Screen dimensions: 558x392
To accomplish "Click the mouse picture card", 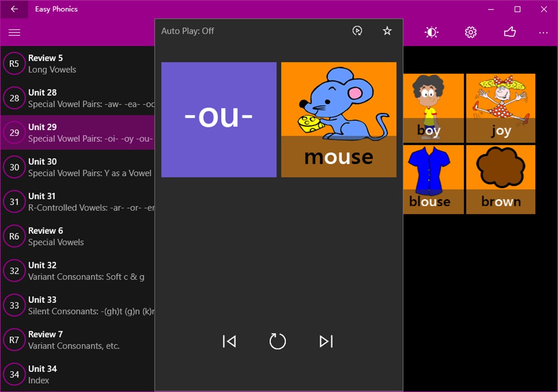I will point(339,119).
